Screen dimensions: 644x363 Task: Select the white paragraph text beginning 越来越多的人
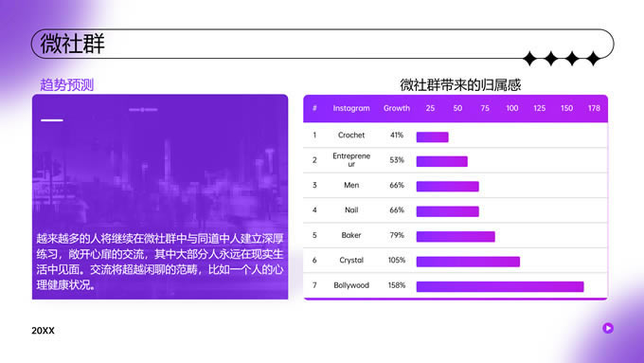[x=160, y=262]
